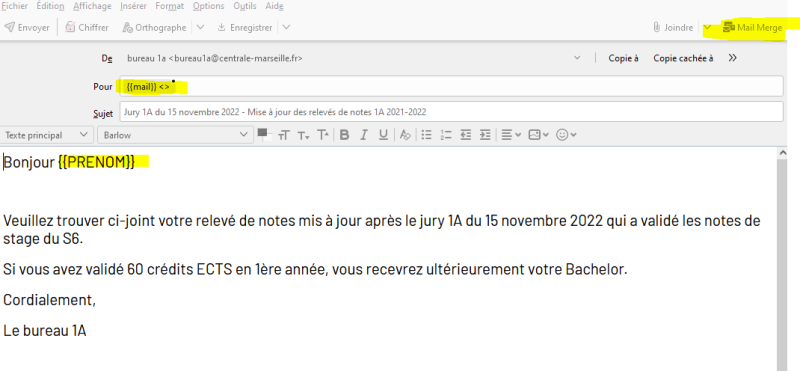Click the Enregistrer save button
800x371 pixels.
[245, 28]
